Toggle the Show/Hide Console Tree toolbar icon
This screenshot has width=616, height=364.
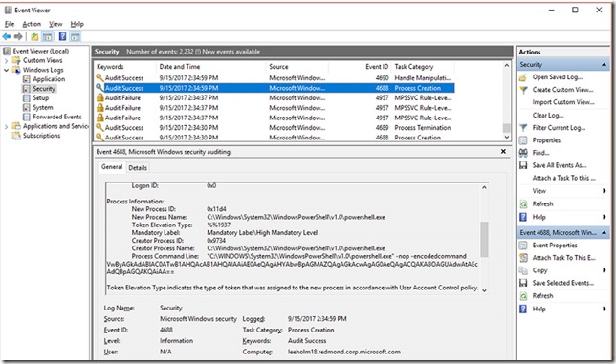pos(48,37)
